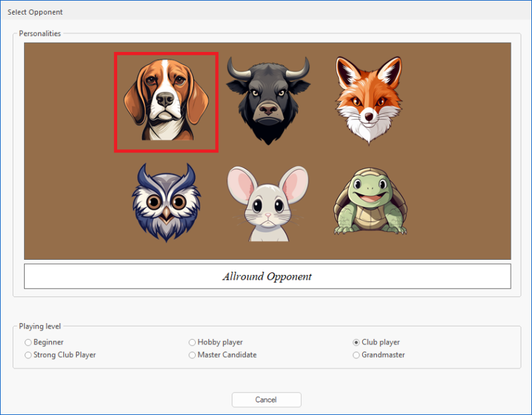Select the blue owl personality
532x415 pixels.
[x=166, y=203]
